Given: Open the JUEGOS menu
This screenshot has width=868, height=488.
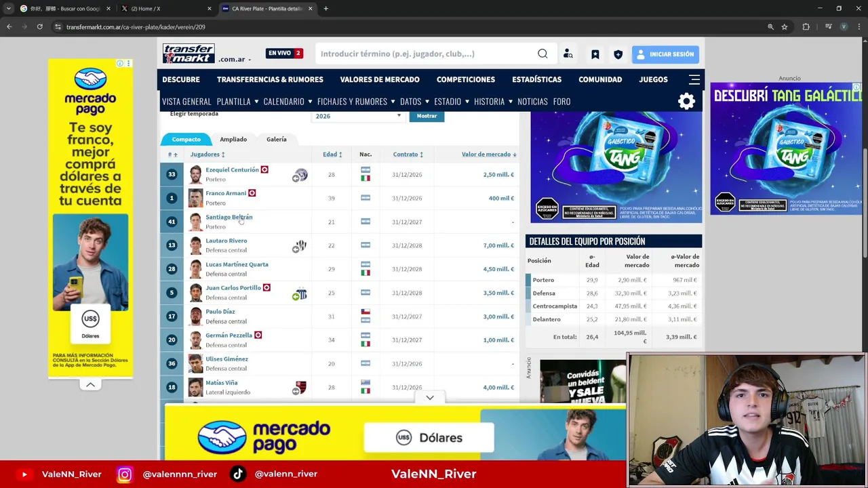Looking at the screenshot, I should point(654,79).
